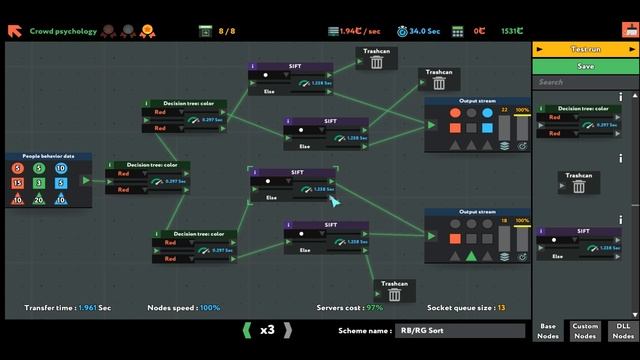640x360 pixels.
Task: Switch to the Custom Nodes tab
Action: pos(585,331)
